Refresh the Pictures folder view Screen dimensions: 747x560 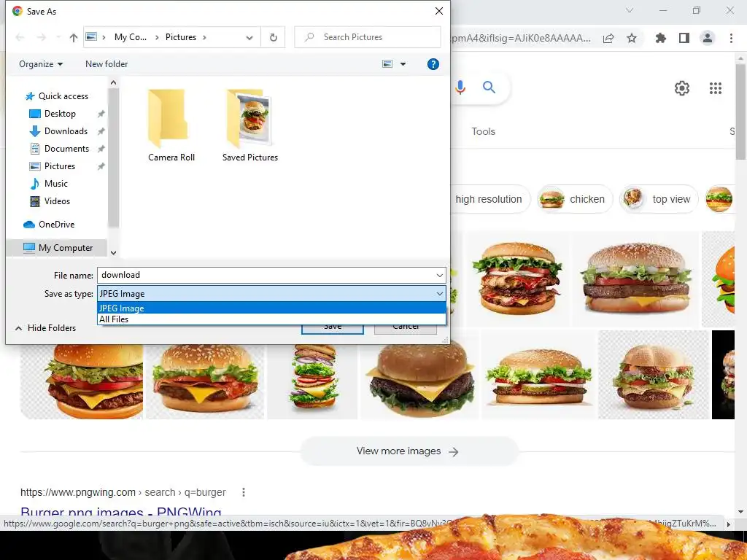(x=274, y=37)
